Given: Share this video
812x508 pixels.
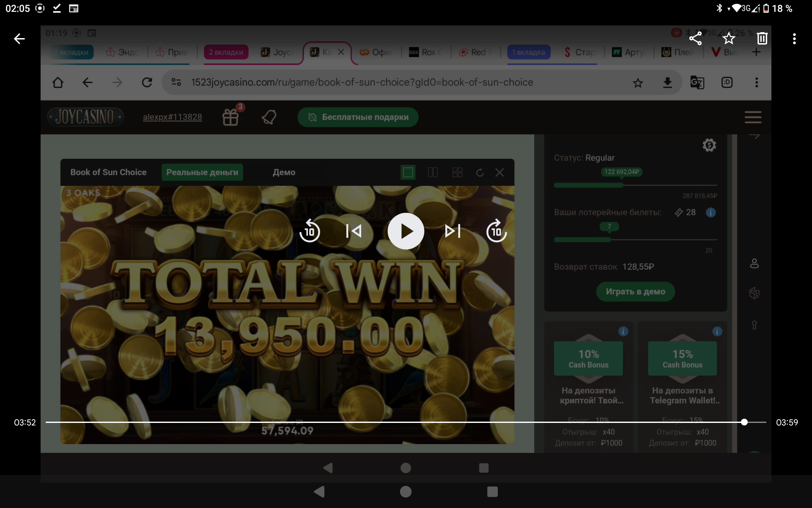Looking at the screenshot, I should pyautogui.click(x=695, y=39).
